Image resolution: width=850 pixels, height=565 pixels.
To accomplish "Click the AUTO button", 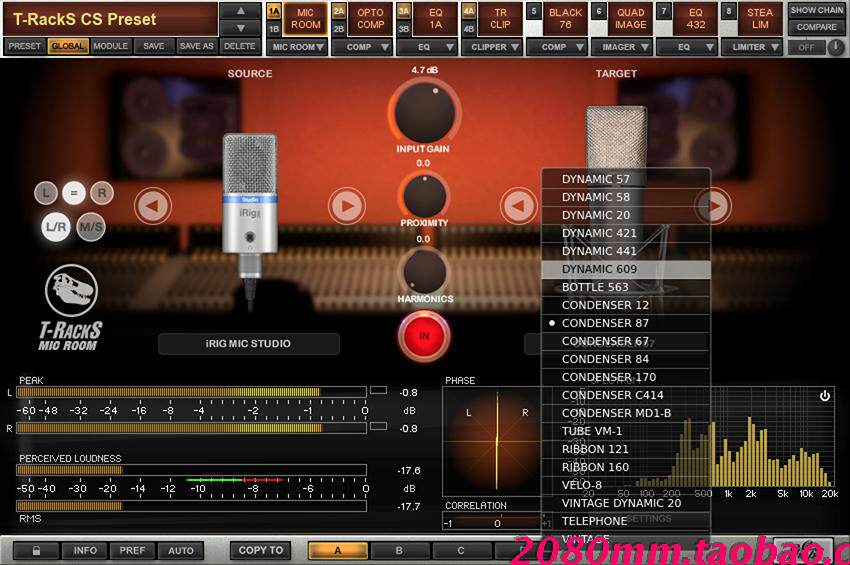I will pyautogui.click(x=181, y=550).
